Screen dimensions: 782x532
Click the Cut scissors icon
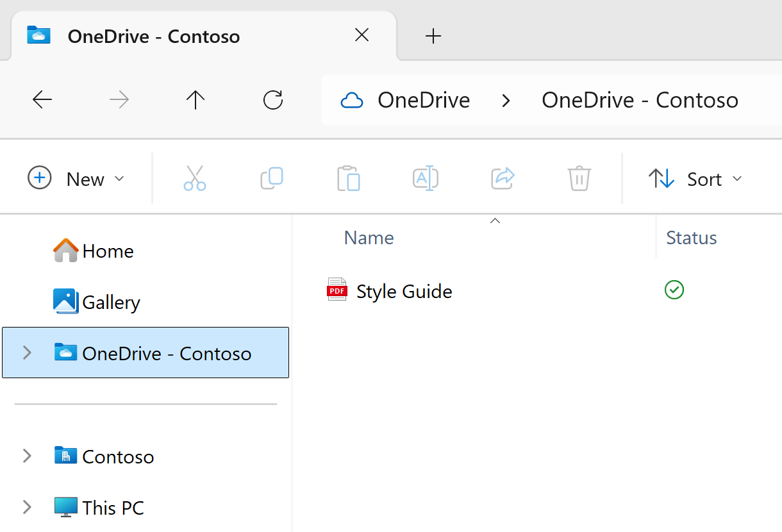[x=195, y=179]
